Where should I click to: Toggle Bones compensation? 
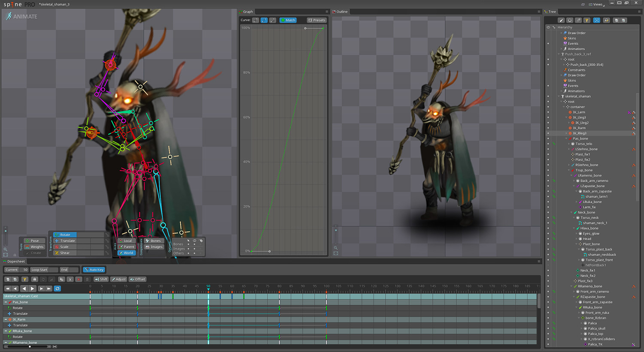click(154, 241)
